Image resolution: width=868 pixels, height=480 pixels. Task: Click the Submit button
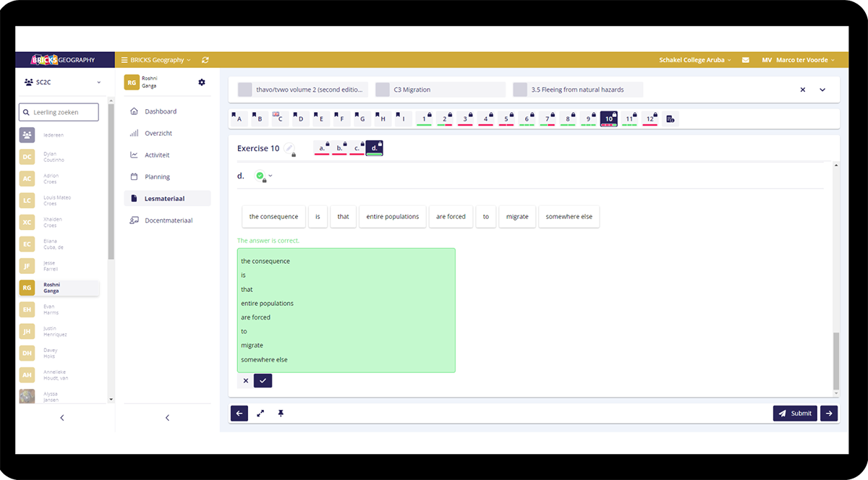(x=795, y=413)
